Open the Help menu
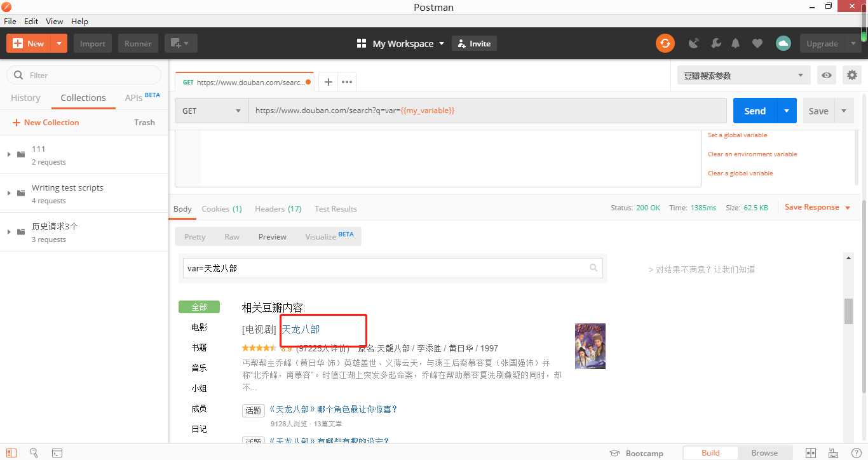 [79, 21]
